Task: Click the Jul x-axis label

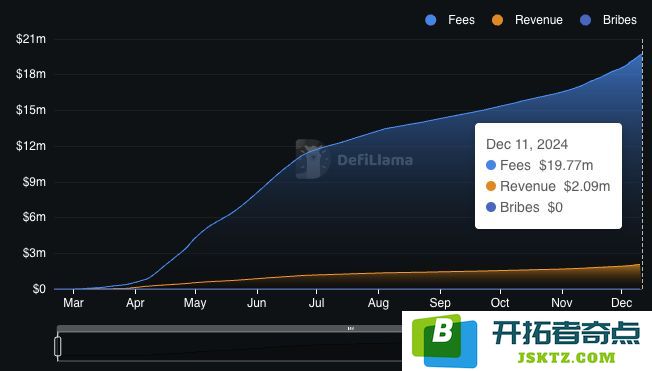Action: coord(316,303)
